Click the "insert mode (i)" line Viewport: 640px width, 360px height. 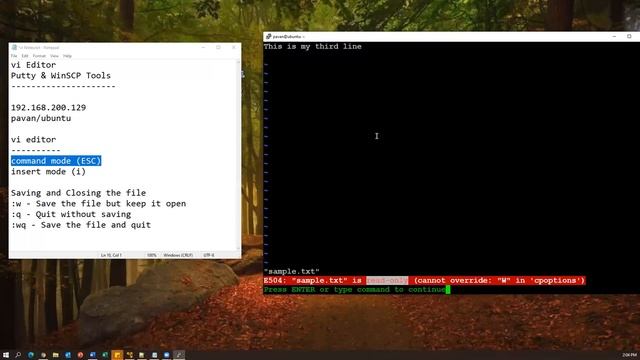point(49,171)
